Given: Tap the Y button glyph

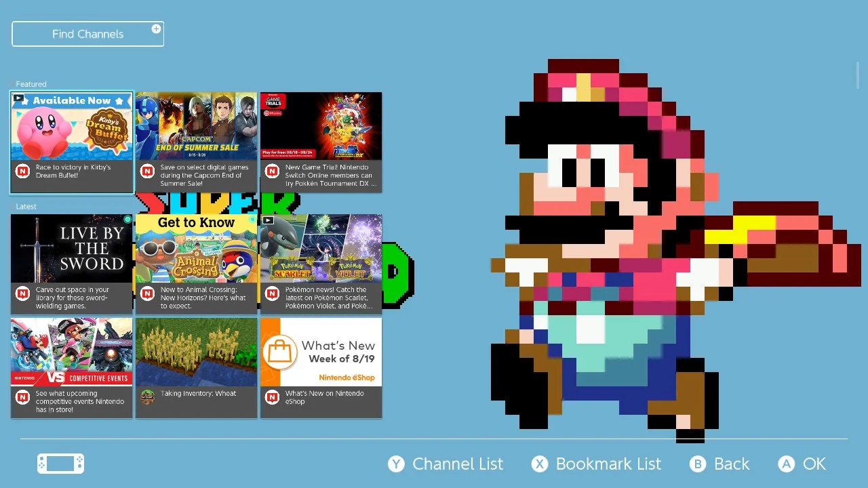Looking at the screenshot, I should [396, 464].
